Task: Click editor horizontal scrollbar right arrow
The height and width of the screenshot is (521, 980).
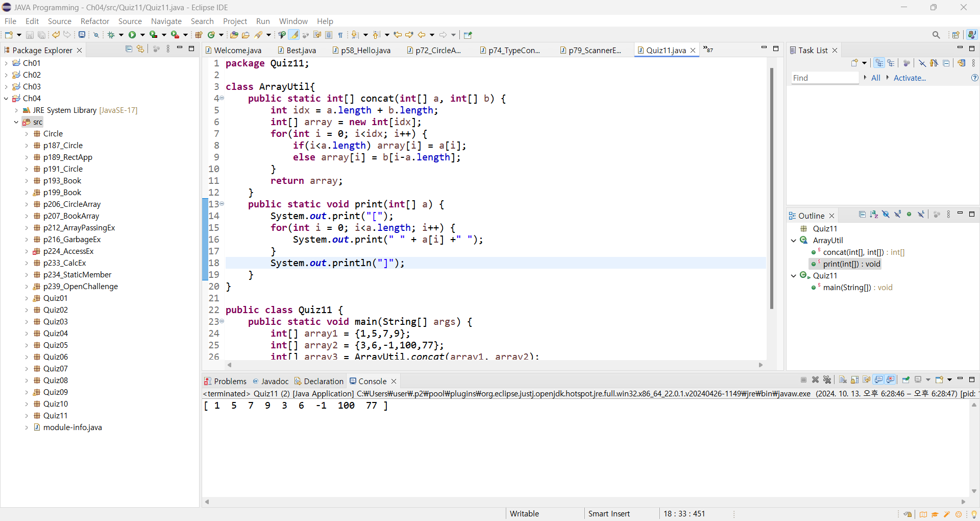Action: pos(761,365)
